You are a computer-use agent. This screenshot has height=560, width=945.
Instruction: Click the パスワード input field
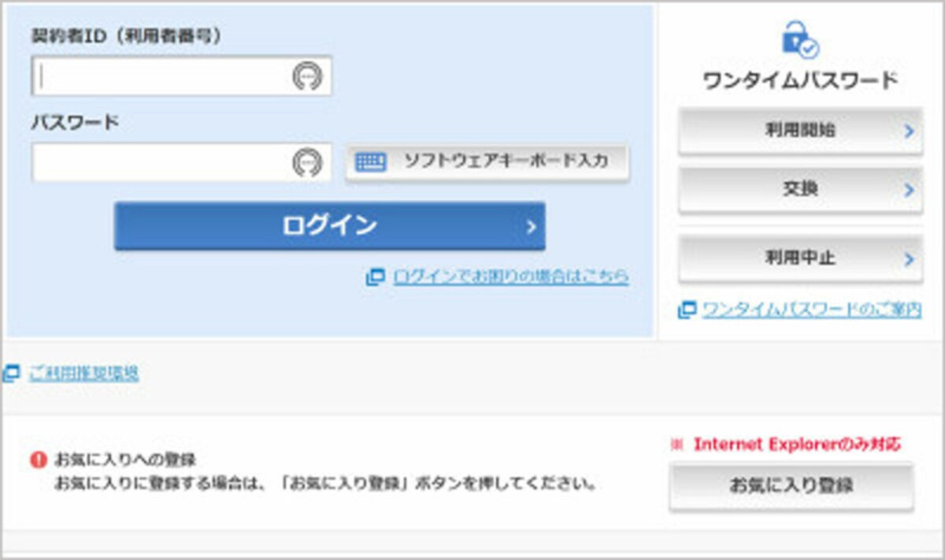coord(182,162)
